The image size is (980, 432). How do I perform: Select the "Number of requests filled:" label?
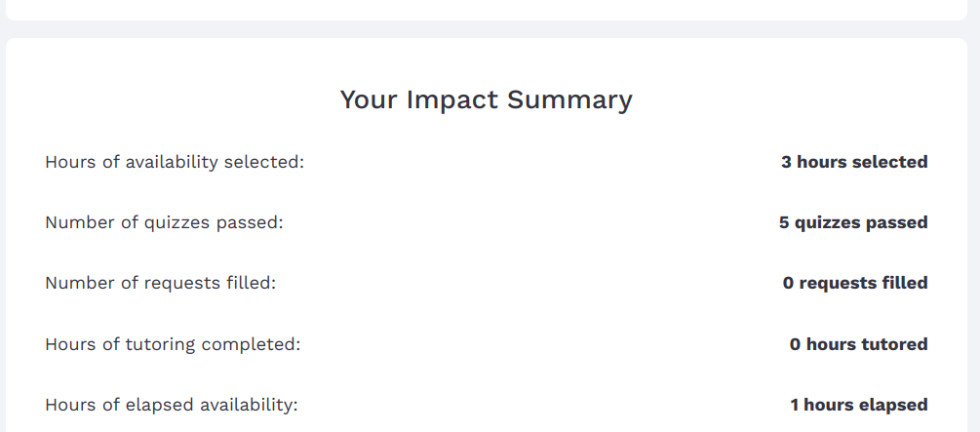coord(161,283)
